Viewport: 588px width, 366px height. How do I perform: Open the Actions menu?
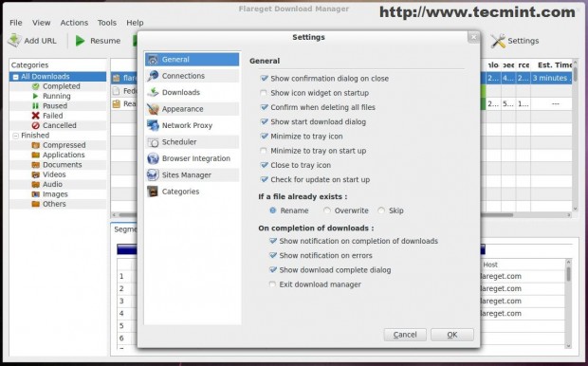click(74, 23)
